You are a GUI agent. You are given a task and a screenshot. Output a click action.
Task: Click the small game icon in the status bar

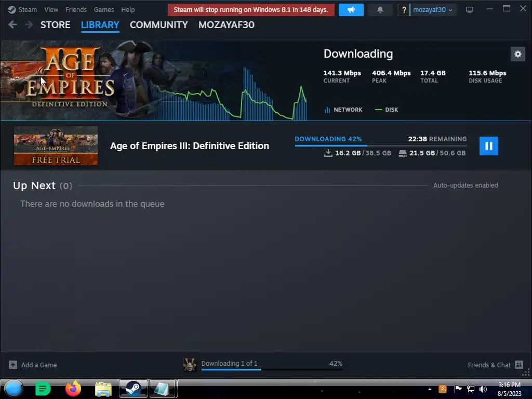(189, 365)
